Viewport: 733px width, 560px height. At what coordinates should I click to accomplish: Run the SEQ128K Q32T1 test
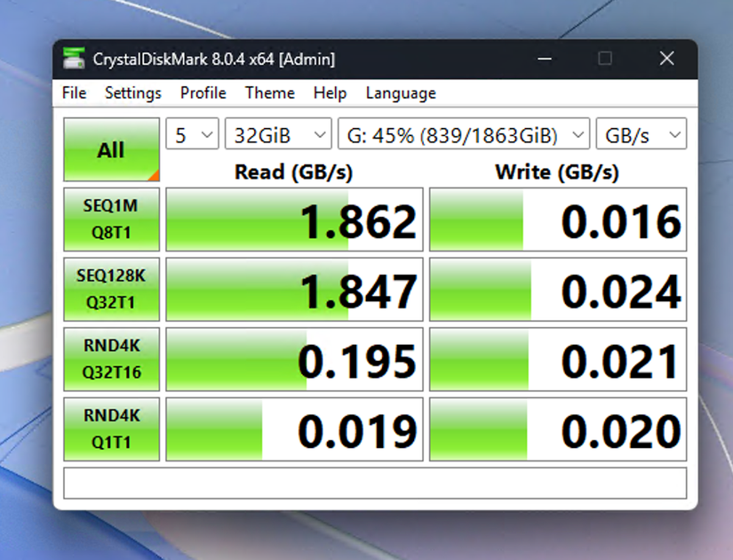coord(110,289)
